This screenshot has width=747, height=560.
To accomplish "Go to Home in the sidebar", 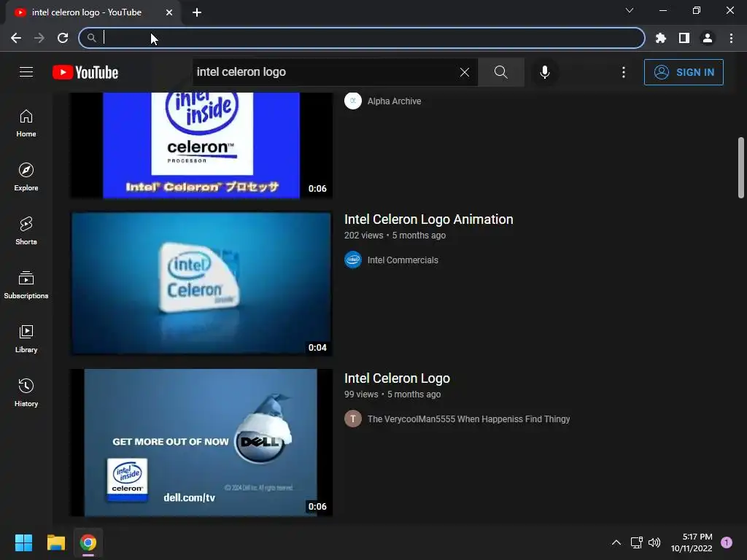I will pos(26,123).
